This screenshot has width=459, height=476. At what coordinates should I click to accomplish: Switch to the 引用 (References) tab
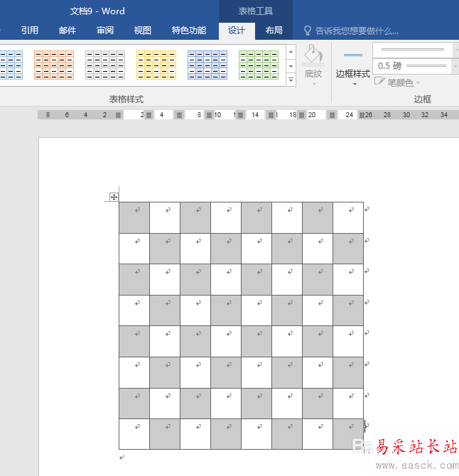(30, 31)
